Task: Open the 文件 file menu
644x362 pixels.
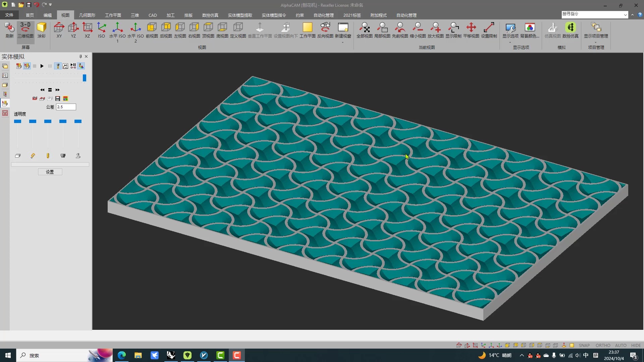Action: click(x=9, y=15)
